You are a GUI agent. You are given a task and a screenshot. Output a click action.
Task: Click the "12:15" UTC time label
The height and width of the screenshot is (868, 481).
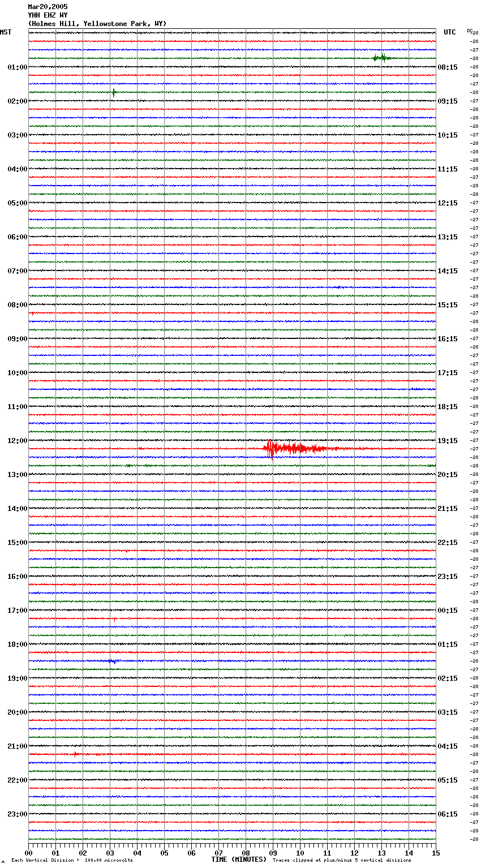point(448,203)
